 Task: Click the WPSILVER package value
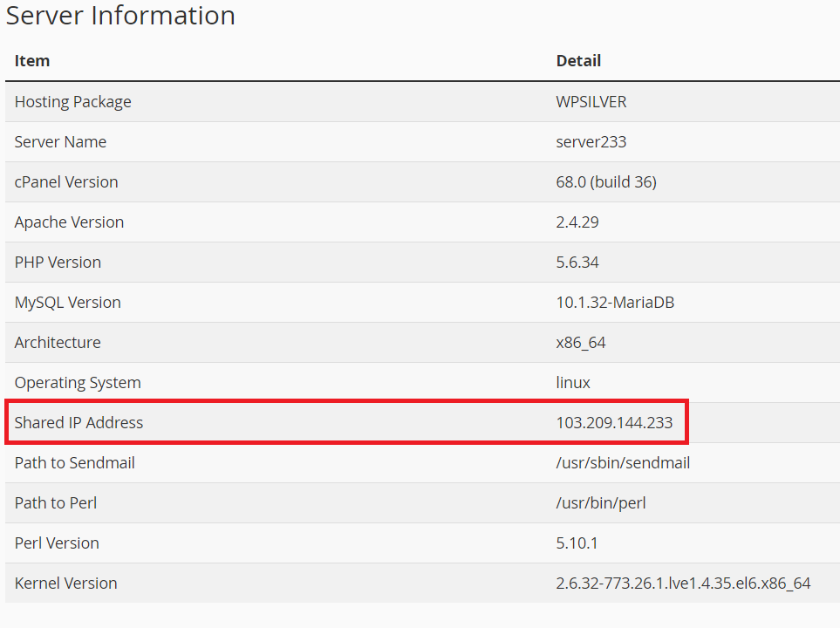point(591,102)
